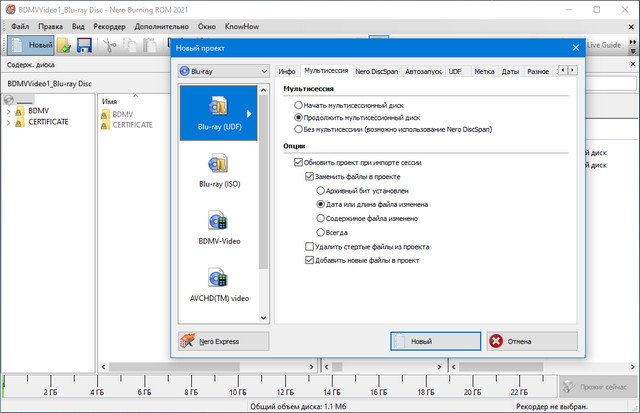640x413 pixels.
Task: Click the Nero Express button
Action: (x=224, y=341)
